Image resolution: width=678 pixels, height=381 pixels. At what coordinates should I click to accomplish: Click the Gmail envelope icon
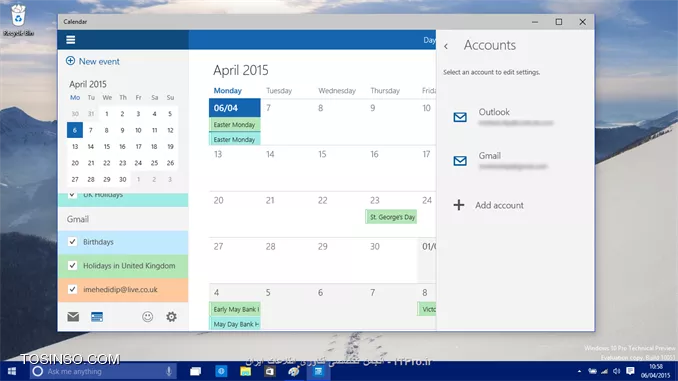460,161
